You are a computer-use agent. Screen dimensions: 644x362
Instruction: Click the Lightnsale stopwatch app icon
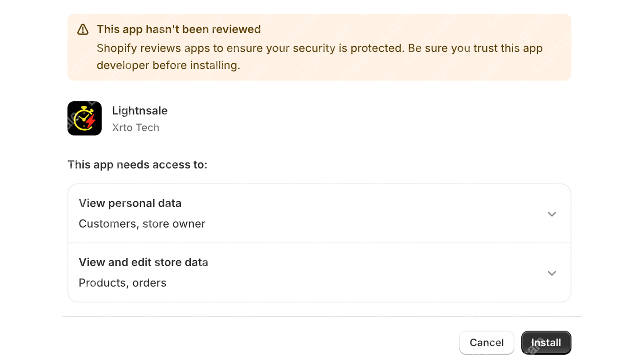(85, 118)
